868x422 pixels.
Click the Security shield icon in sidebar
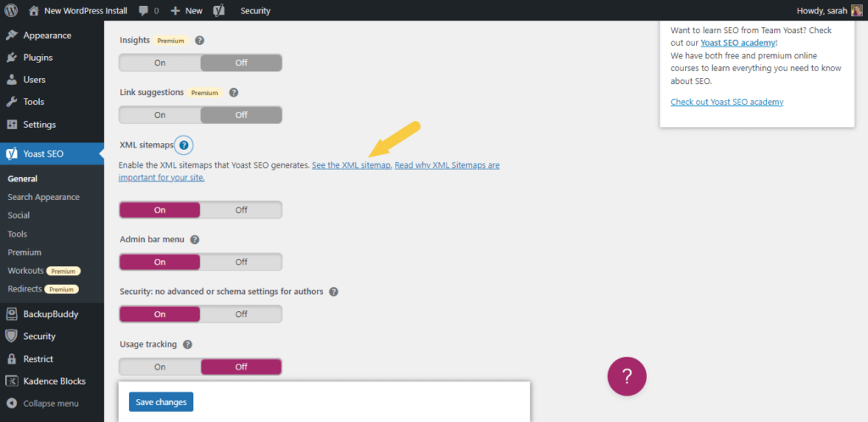[x=11, y=336]
